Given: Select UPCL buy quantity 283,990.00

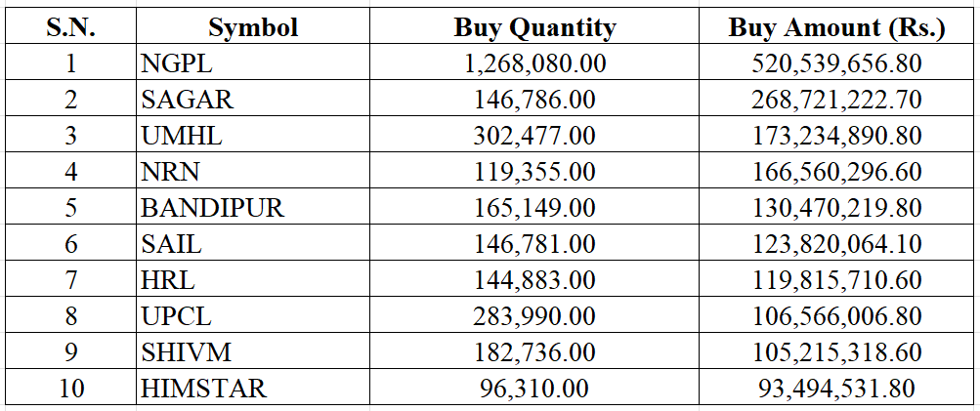Looking at the screenshot, I should 534,317.
